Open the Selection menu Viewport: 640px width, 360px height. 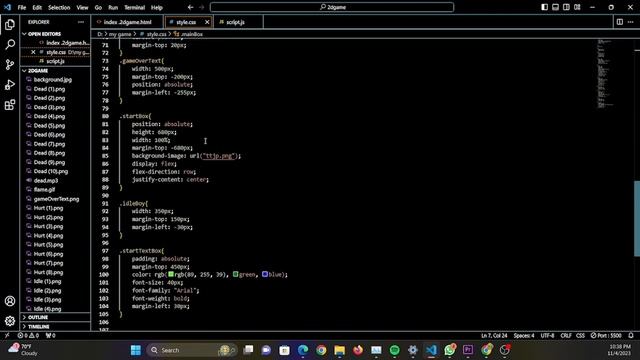(59, 7)
